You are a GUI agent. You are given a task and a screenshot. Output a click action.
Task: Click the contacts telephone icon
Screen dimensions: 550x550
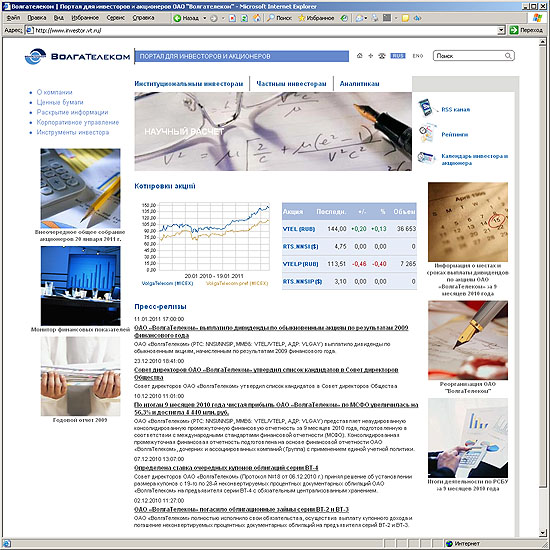click(382, 56)
